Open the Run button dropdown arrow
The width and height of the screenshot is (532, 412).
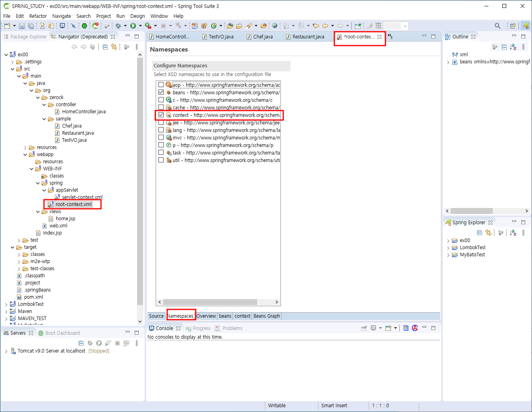140,26
